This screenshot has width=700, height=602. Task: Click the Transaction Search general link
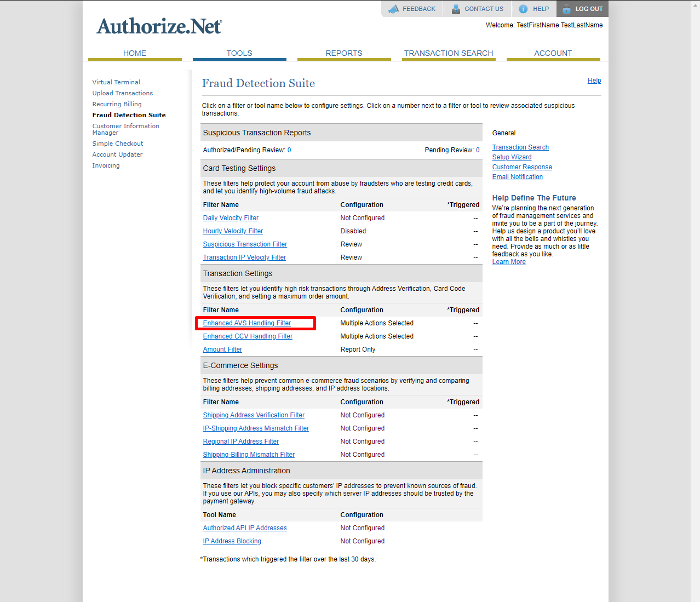click(520, 147)
